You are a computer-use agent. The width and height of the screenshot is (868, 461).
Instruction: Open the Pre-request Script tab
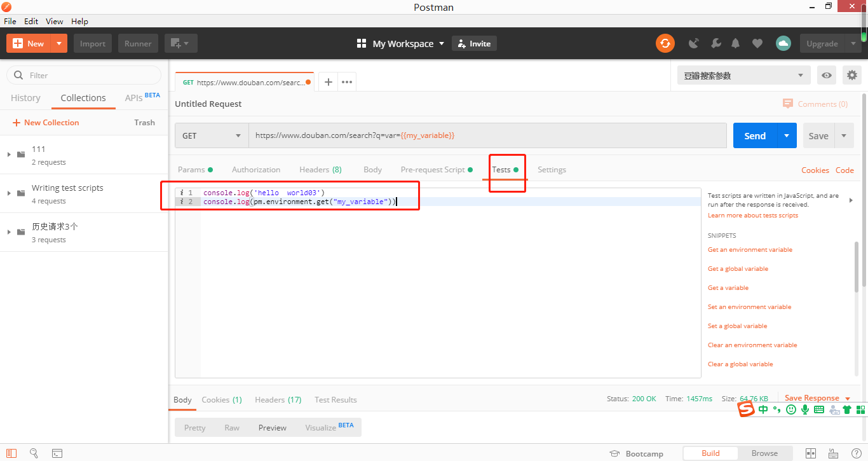click(x=437, y=170)
